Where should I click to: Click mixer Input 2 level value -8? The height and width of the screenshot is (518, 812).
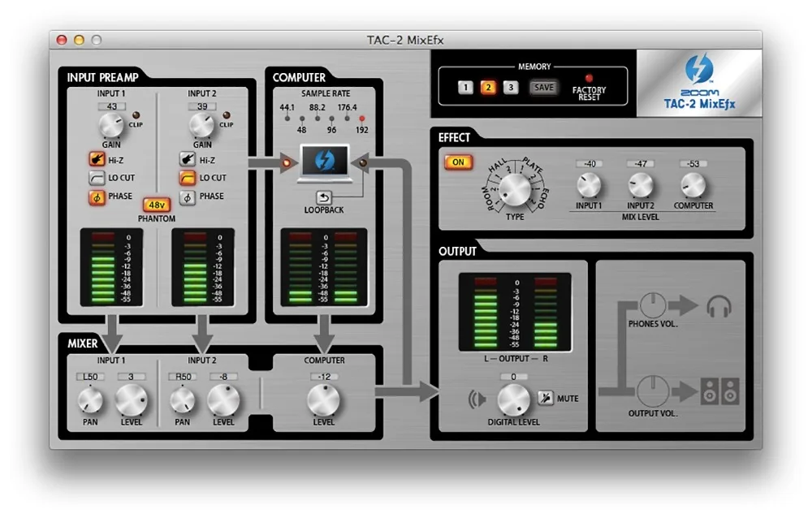coord(224,377)
